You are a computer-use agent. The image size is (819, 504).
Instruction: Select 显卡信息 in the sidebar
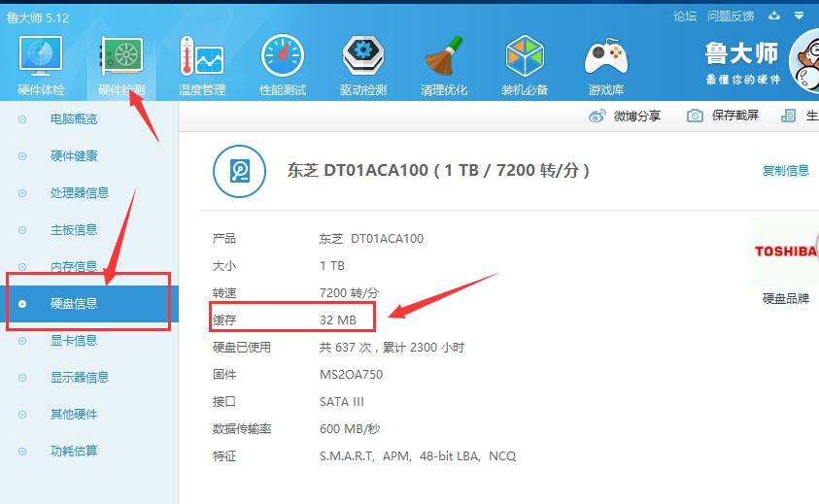click(74, 341)
